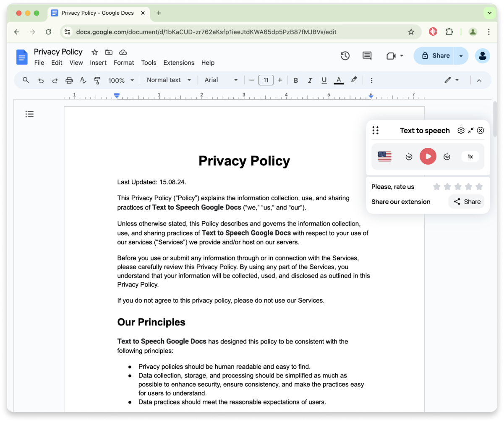Check the cloud document status icon

[x=123, y=52]
